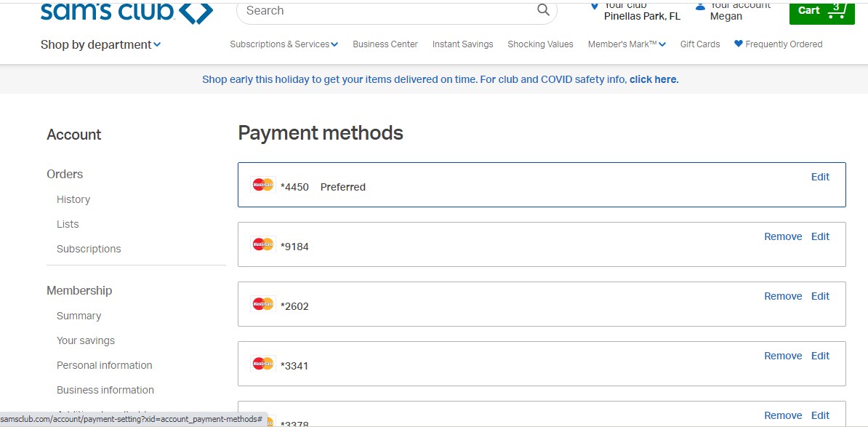Click the Mastercard icon for card *2602
Screen dimensions: 868x427
[x=263, y=304]
